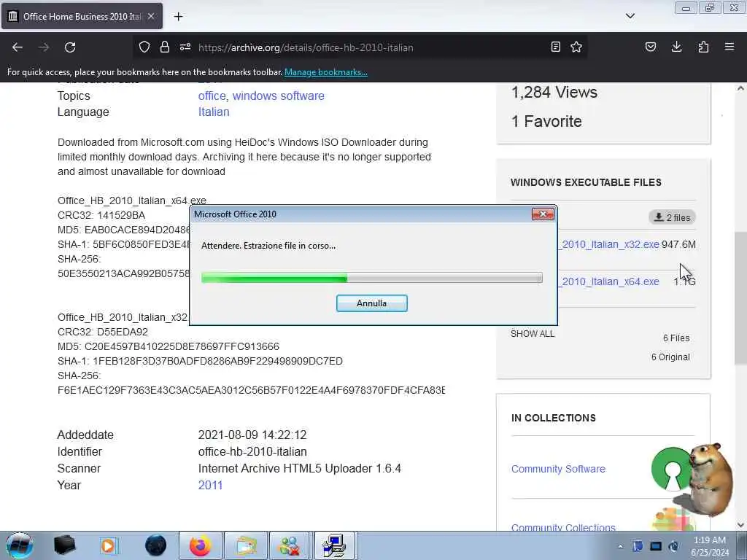747x560 pixels.
Task: Open the 6 Files link
Action: tap(676, 338)
